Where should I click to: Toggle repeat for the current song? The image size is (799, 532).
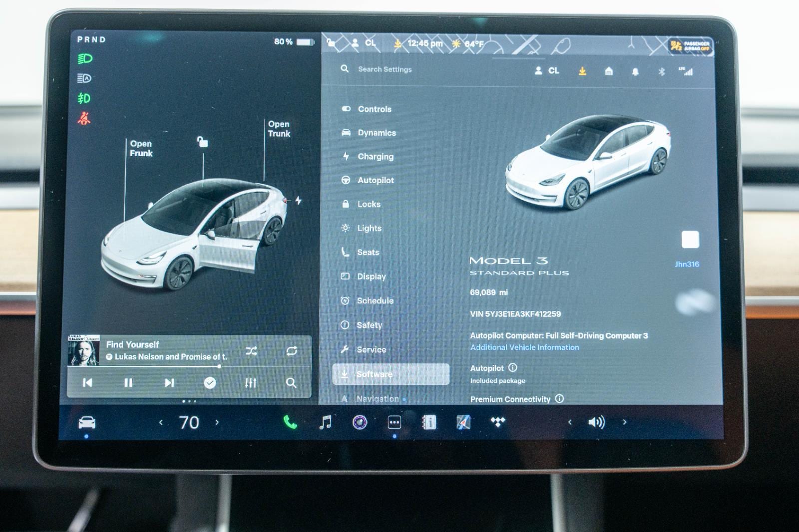(x=292, y=351)
